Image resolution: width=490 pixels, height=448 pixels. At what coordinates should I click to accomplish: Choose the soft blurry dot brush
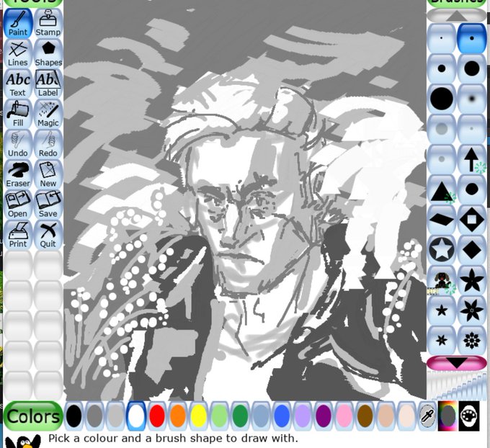(x=471, y=99)
